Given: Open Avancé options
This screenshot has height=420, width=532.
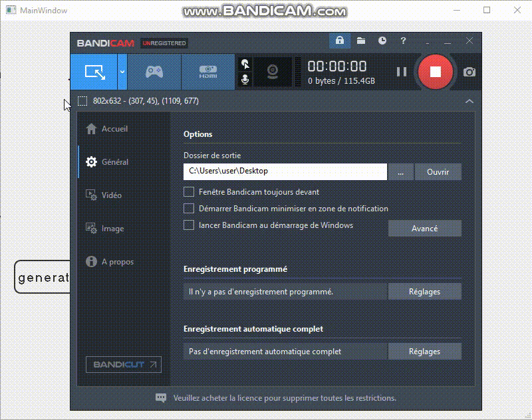Looking at the screenshot, I should click(x=425, y=229).
